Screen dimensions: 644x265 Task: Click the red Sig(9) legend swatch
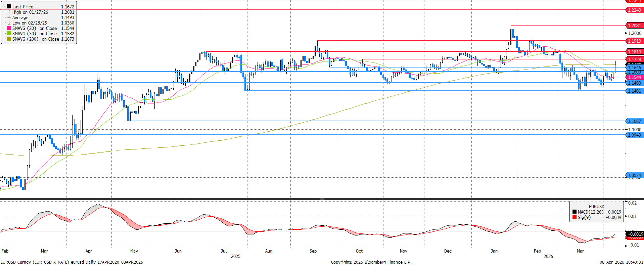(x=574, y=217)
